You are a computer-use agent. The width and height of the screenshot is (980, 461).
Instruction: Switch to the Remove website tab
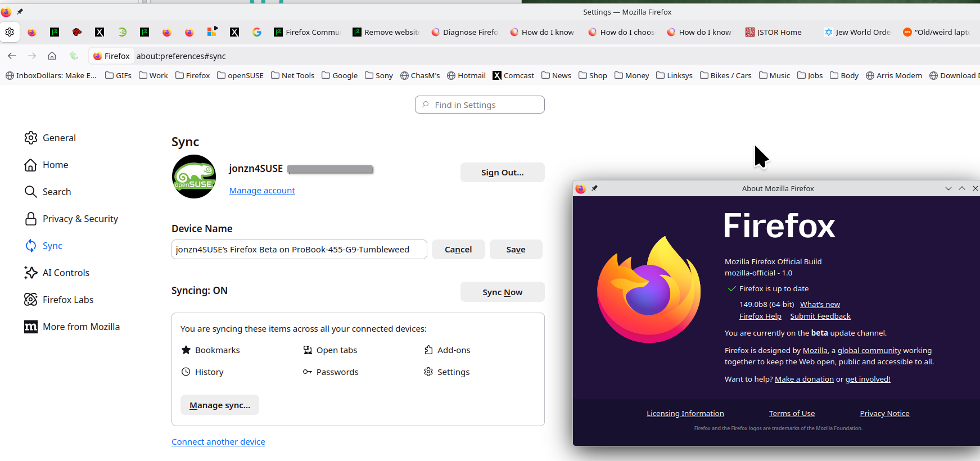386,32
